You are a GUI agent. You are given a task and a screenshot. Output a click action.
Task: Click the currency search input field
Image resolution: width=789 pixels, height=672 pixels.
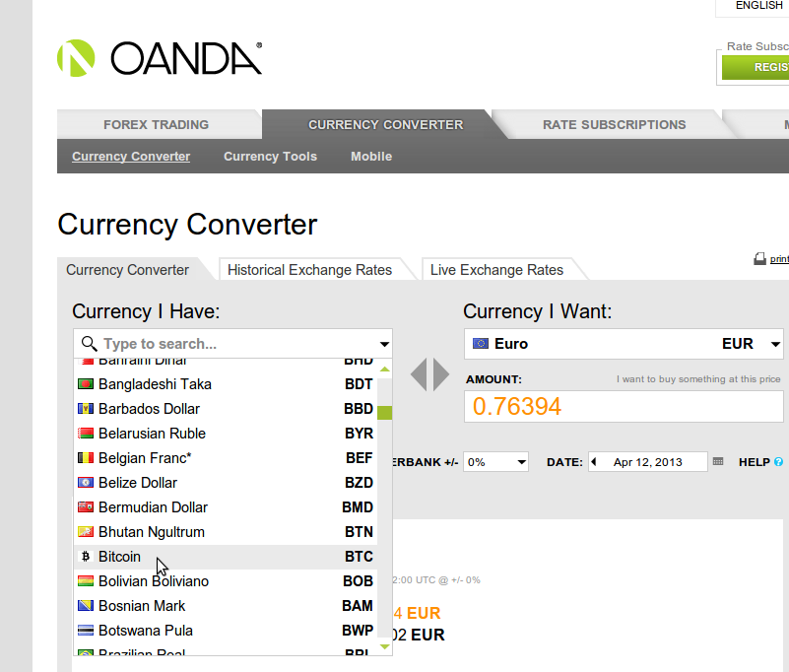point(227,344)
